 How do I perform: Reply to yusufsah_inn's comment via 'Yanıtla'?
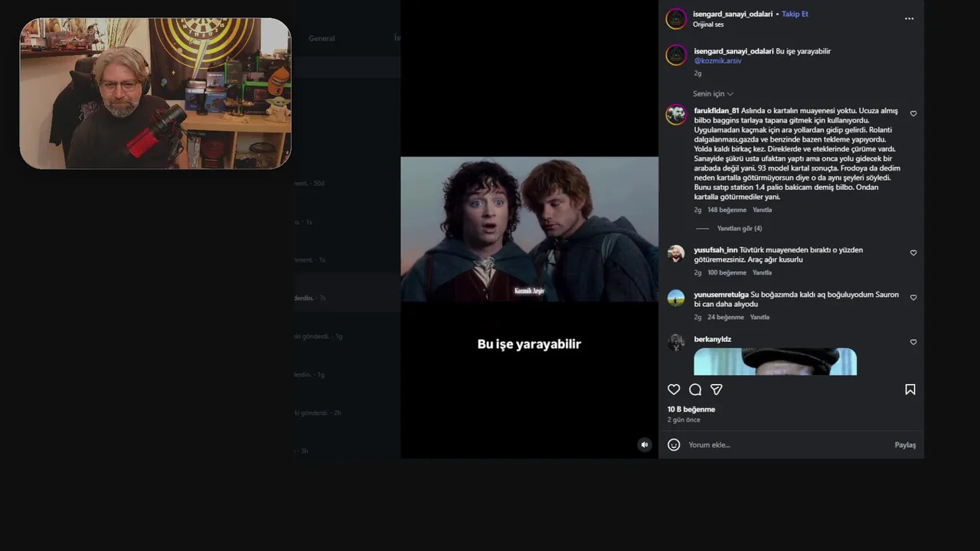762,272
